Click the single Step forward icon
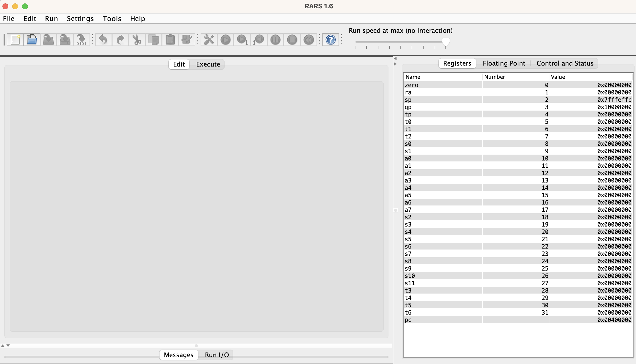The width and height of the screenshot is (636, 364). pyautogui.click(x=242, y=39)
